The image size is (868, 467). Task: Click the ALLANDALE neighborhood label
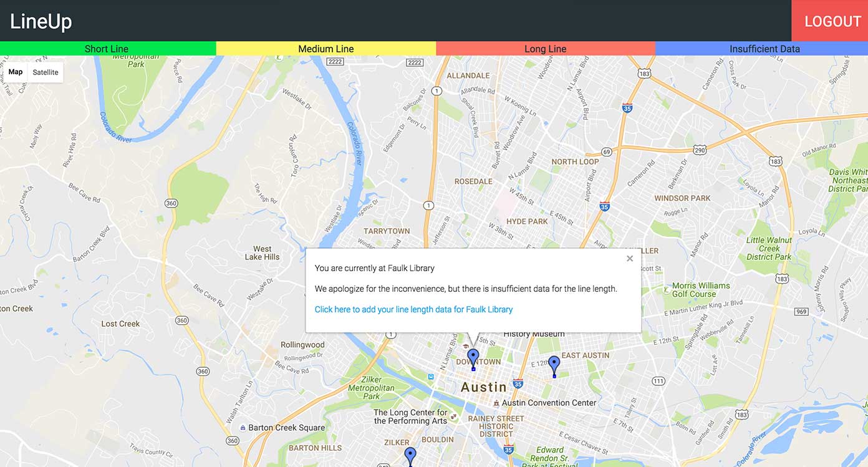(x=468, y=75)
